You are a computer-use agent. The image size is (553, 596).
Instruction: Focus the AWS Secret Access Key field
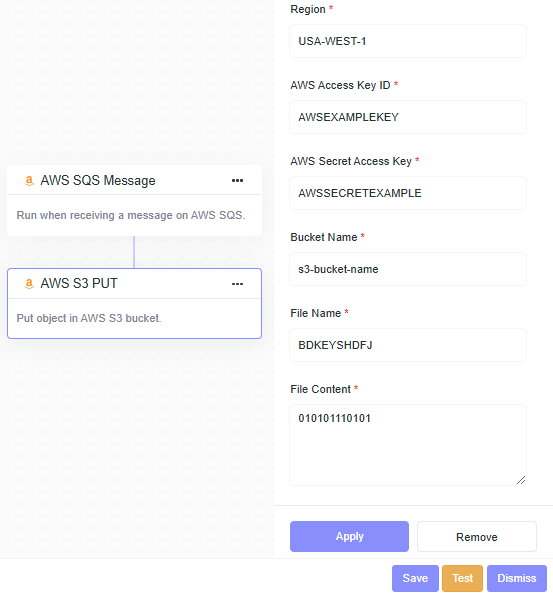[408, 193]
